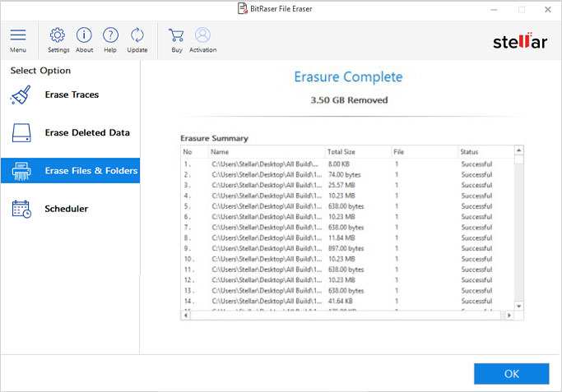Open Help question mark icon

tap(110, 35)
